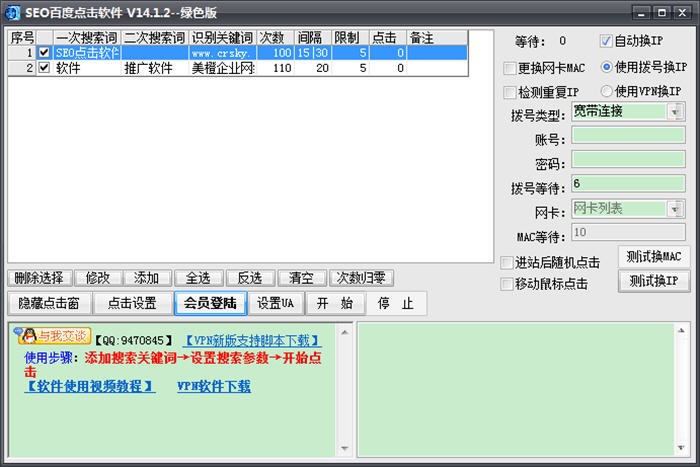Image resolution: width=700 pixels, height=467 pixels.
Task: Minimize the SEO百度点击软件 window
Action: click(x=642, y=13)
